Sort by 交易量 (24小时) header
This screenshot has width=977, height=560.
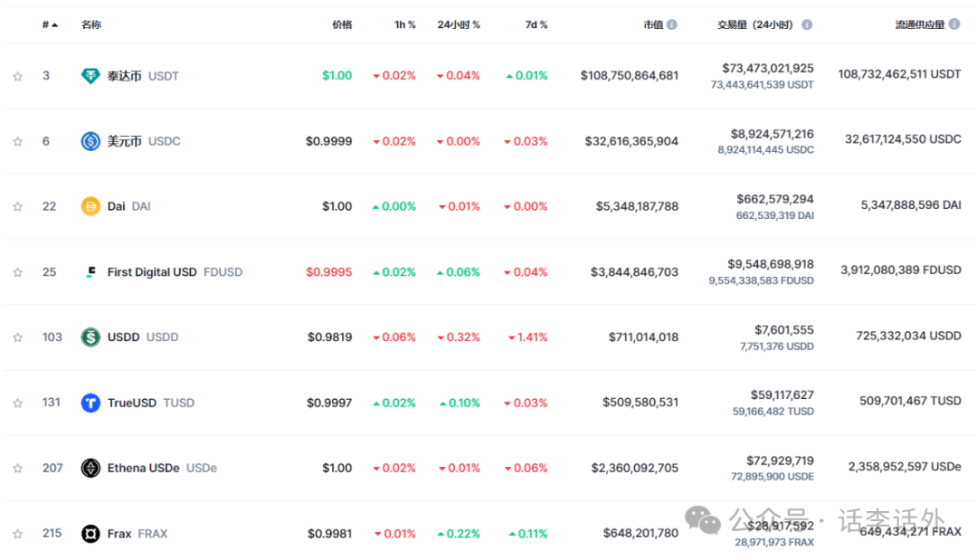pos(754,25)
